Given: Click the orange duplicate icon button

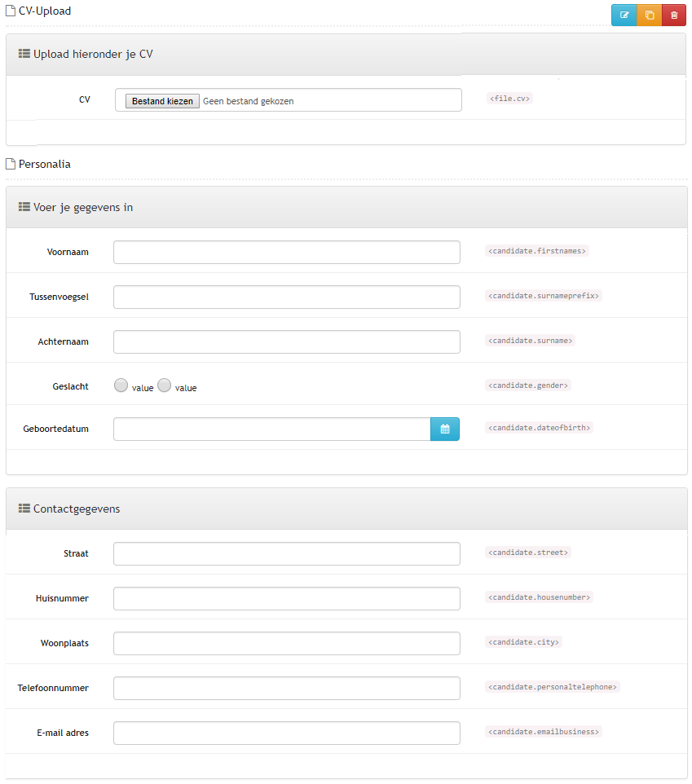Looking at the screenshot, I should point(650,15).
